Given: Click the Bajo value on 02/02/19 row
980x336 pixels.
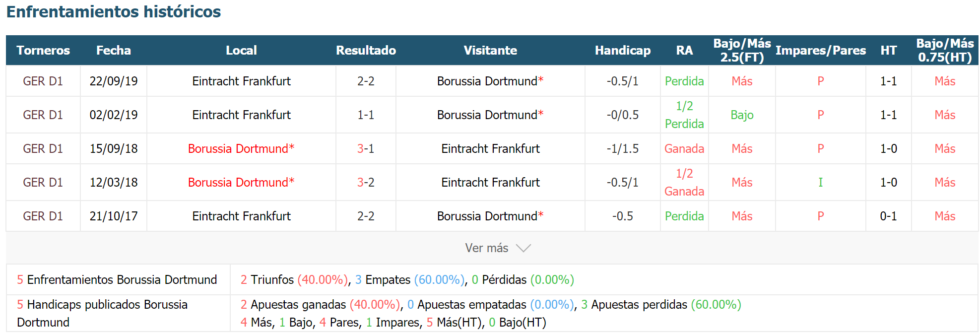Looking at the screenshot, I should (742, 115).
